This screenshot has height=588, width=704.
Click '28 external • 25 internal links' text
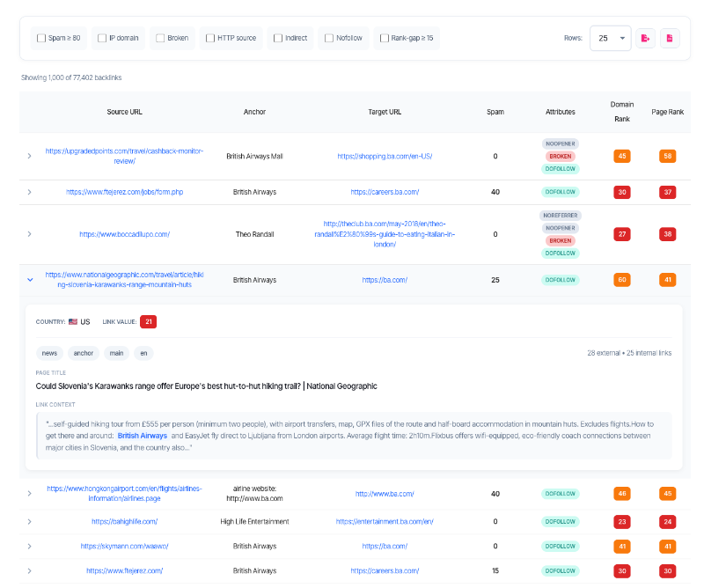629,353
